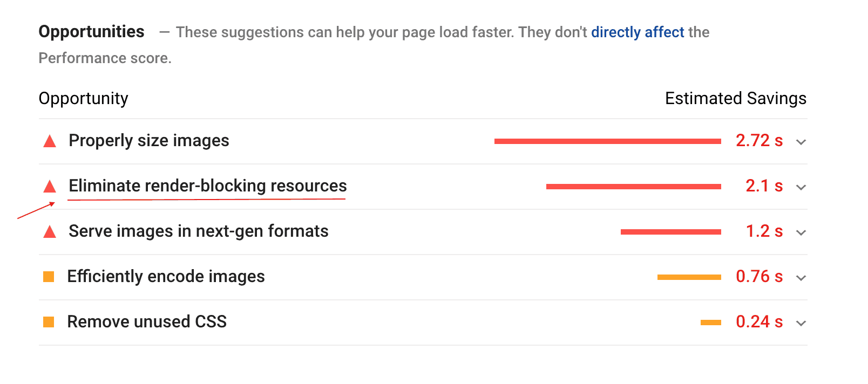Click the Opportunities section heading

point(92,32)
